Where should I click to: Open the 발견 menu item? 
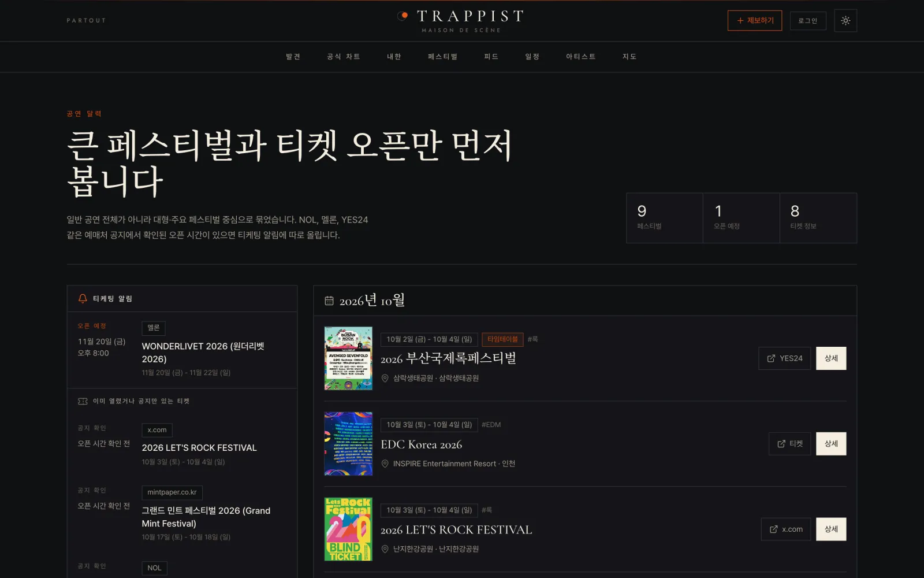tap(293, 57)
